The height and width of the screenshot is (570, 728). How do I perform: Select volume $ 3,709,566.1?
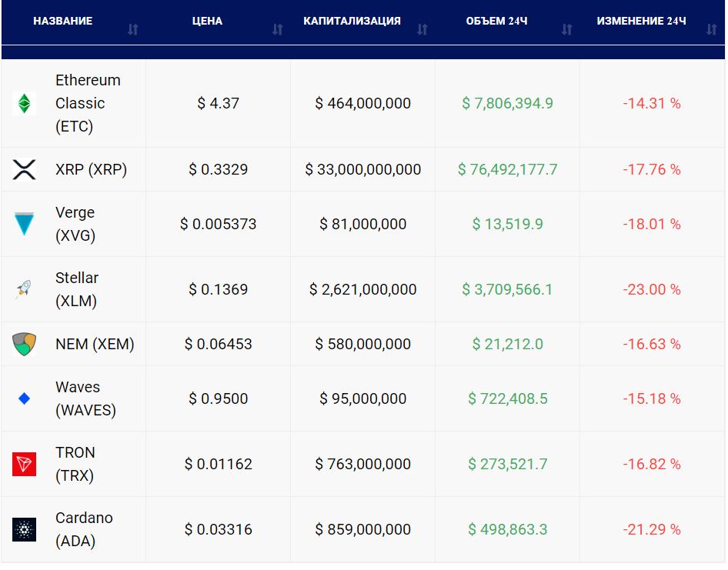pyautogui.click(x=507, y=289)
